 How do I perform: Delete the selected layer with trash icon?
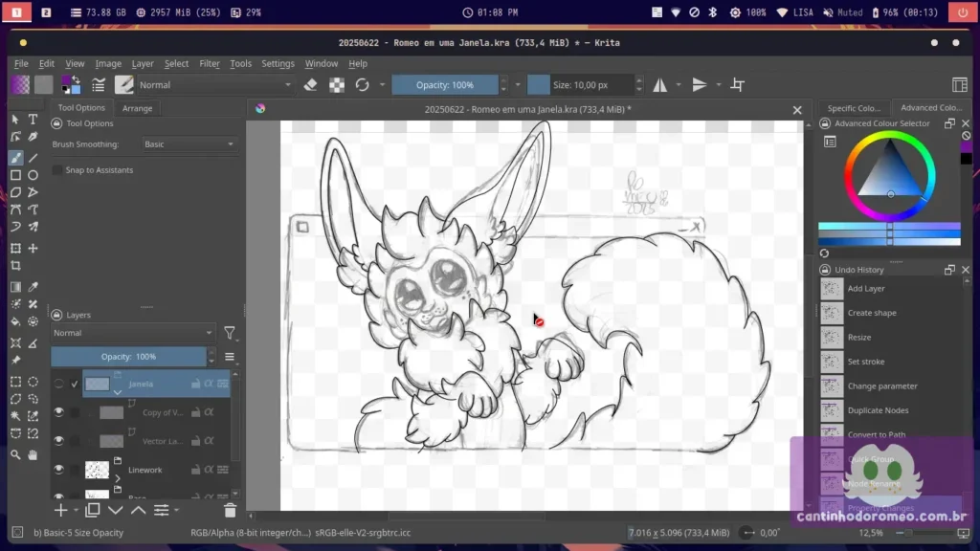tap(230, 511)
